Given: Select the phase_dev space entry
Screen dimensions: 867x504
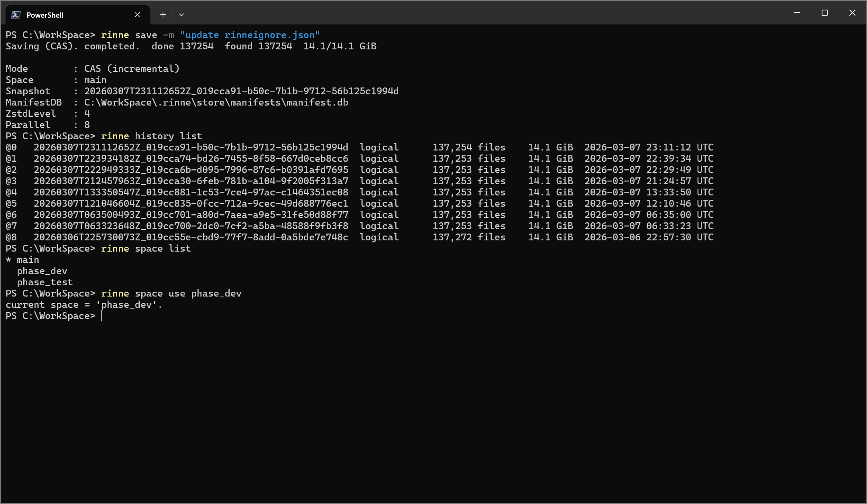Looking at the screenshot, I should [42, 271].
